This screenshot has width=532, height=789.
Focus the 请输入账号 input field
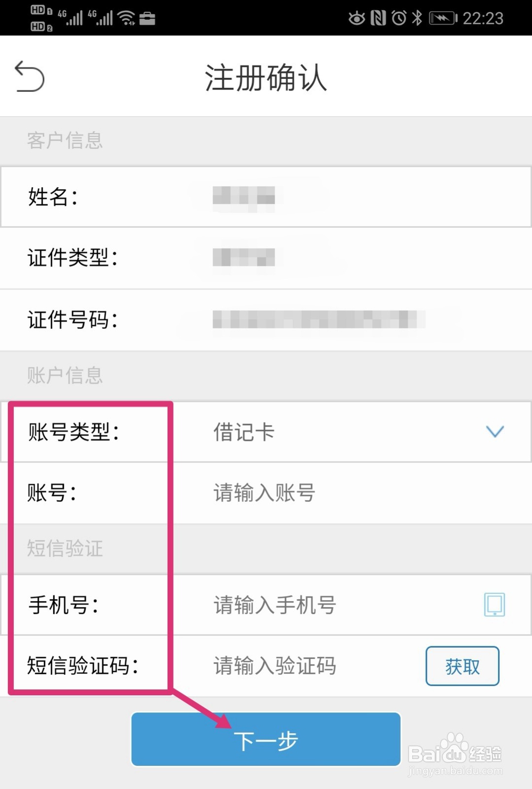tap(264, 493)
